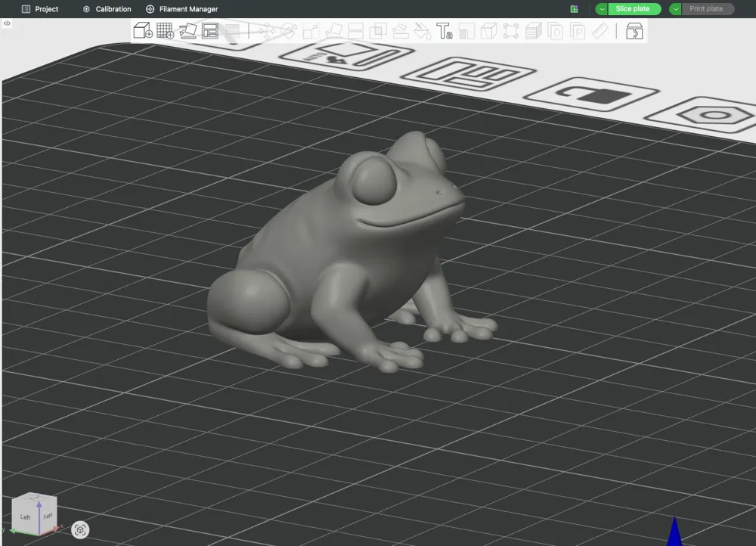Open the Calibration tab
Viewport: 756px width, 546px height.
click(x=107, y=8)
